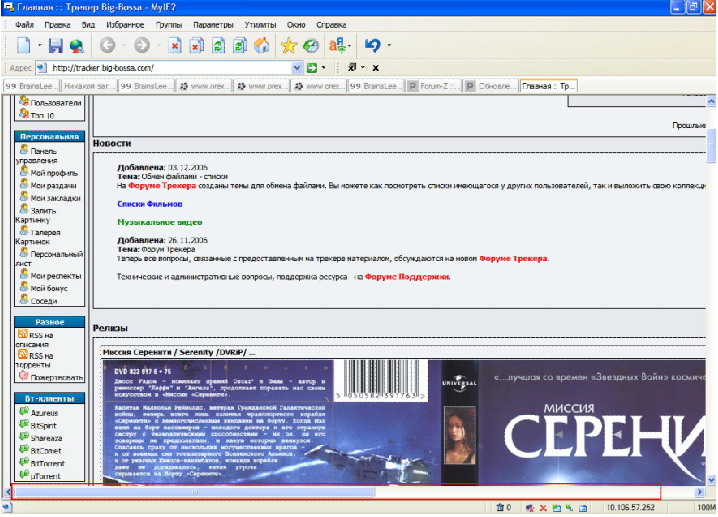718x517 pixels.
Task: Click the green Go arrow button
Action: [x=312, y=68]
